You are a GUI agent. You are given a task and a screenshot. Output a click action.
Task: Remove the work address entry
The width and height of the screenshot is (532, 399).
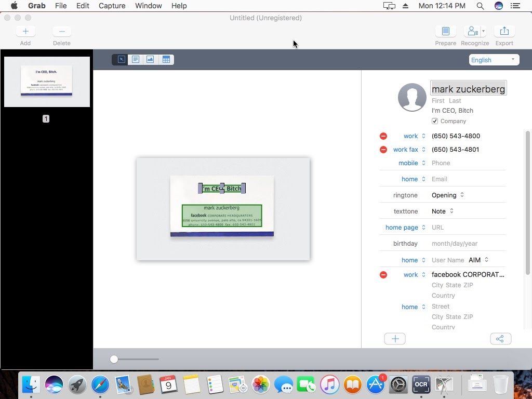383,275
